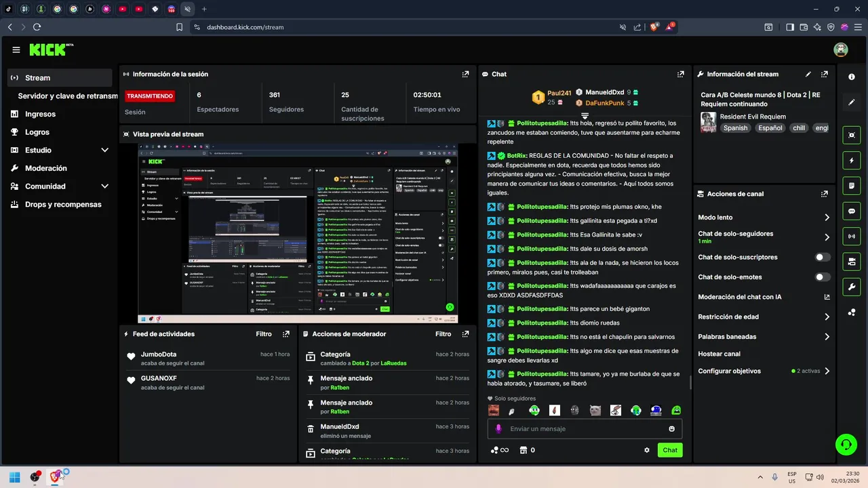The image size is (868, 488).
Task: Pop out the Chat panel
Action: coord(681,74)
